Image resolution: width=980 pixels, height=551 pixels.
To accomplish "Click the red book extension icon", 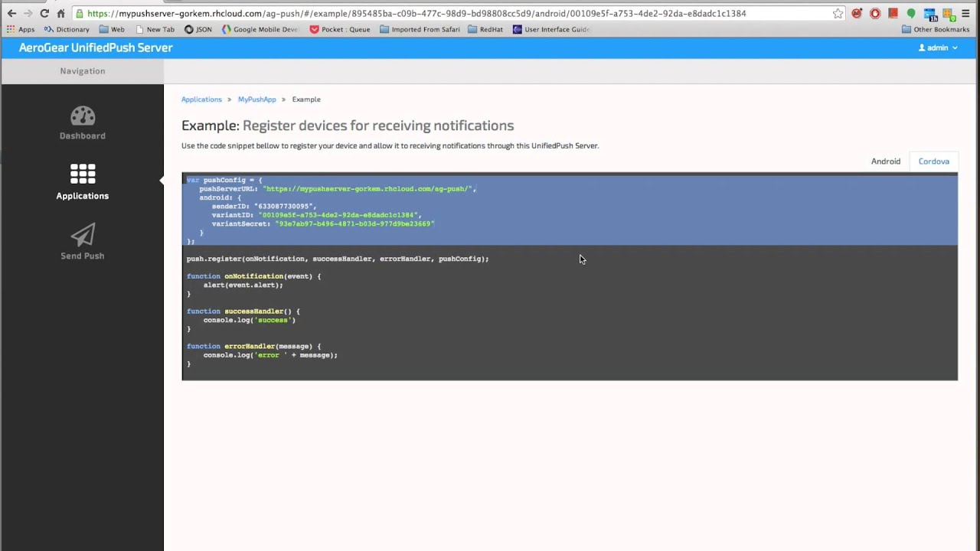I will (x=893, y=13).
